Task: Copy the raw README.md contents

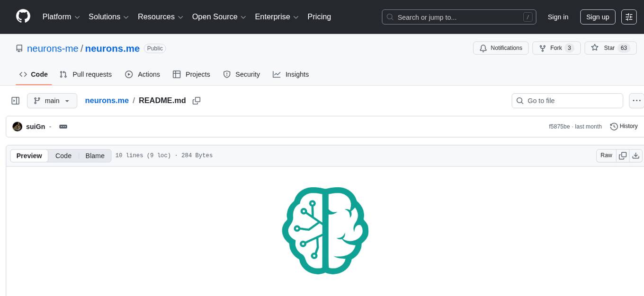Action: pos(622,155)
